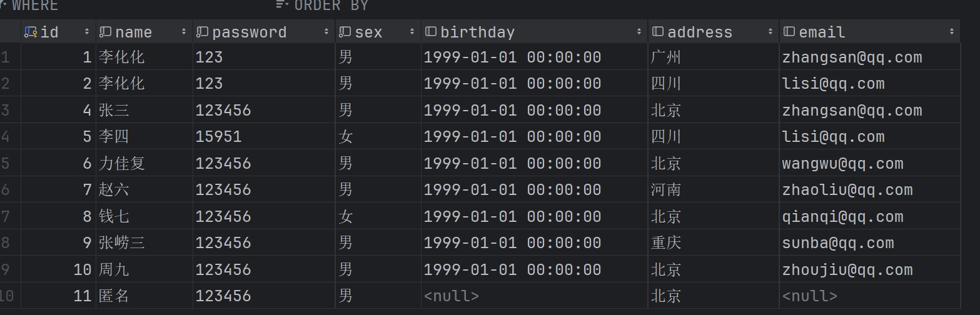
Task: Click password cell 123 in id 2 row
Action: pyautogui.click(x=263, y=83)
